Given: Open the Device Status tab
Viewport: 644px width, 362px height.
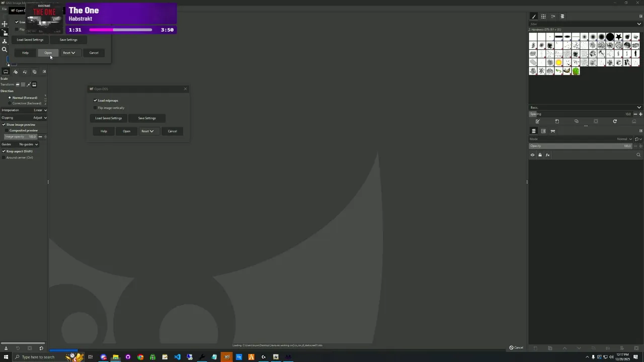Looking at the screenshot, I should [x=15, y=72].
